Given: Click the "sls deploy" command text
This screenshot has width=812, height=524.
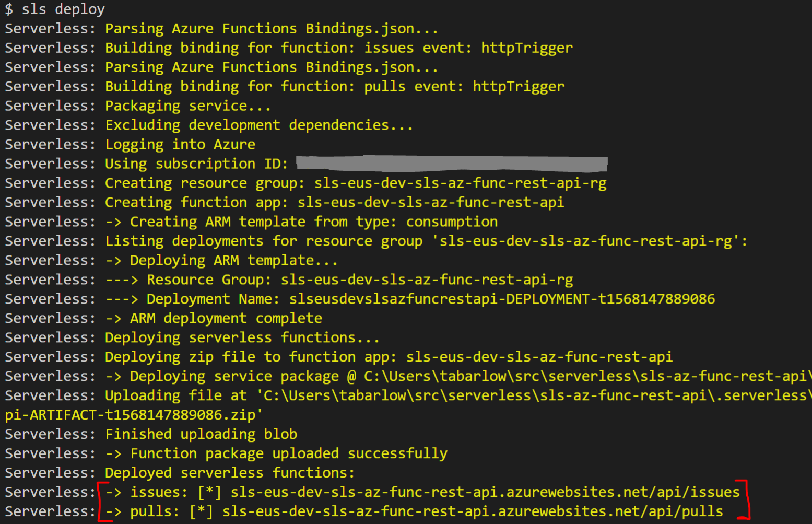Looking at the screenshot, I should click(63, 9).
